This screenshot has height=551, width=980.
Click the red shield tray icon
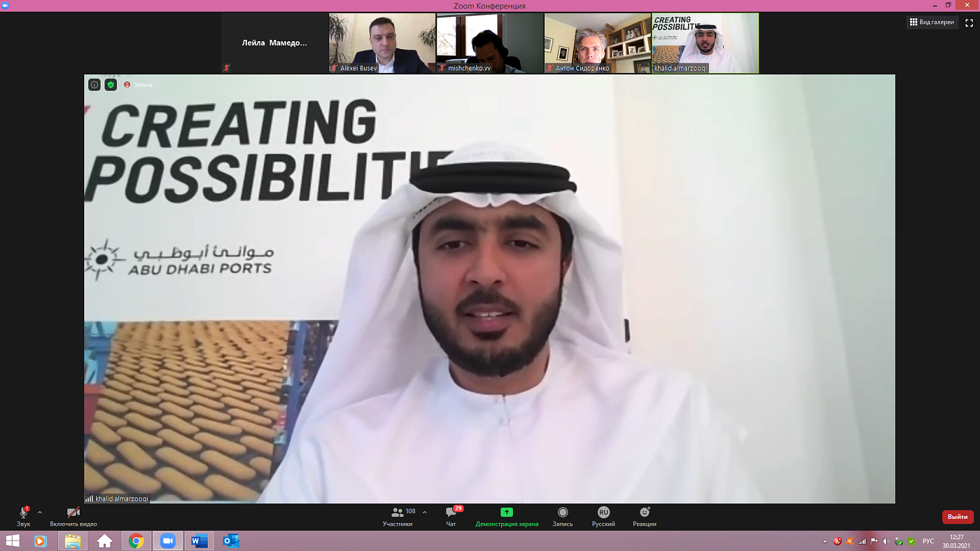pos(838,541)
